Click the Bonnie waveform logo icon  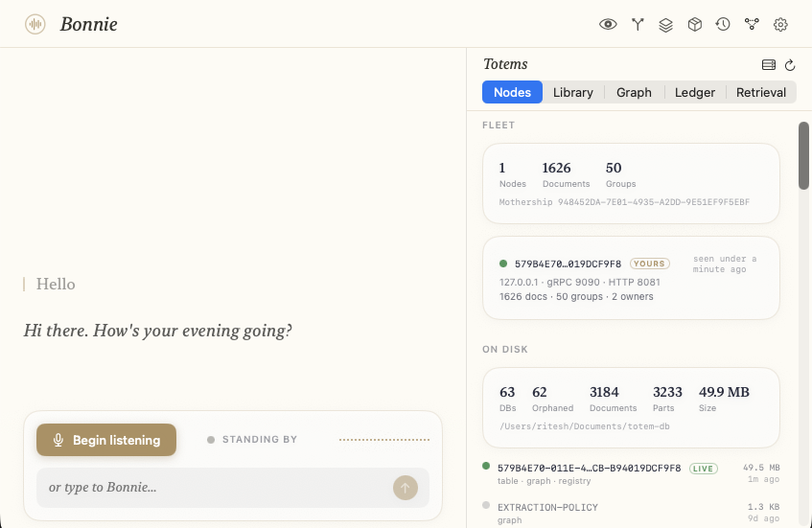tap(35, 24)
